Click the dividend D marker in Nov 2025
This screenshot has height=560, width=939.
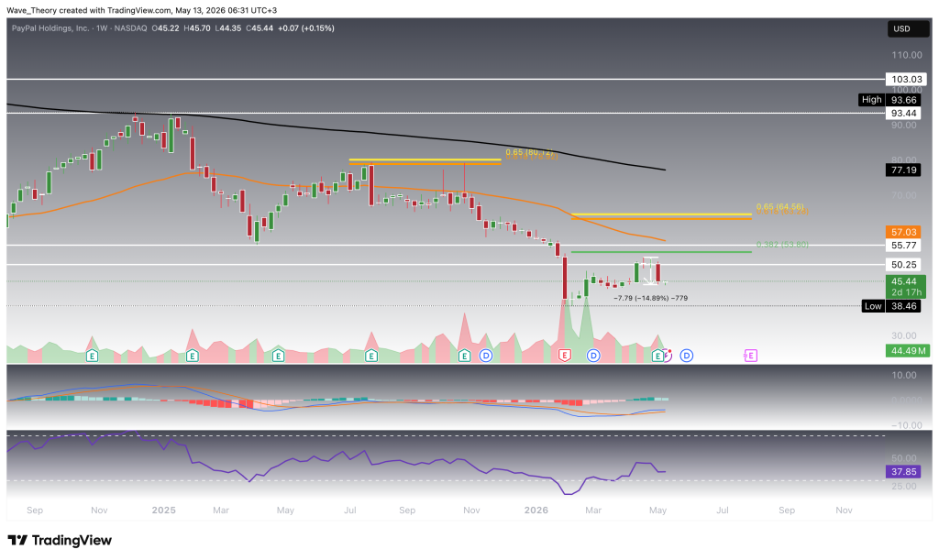486,356
